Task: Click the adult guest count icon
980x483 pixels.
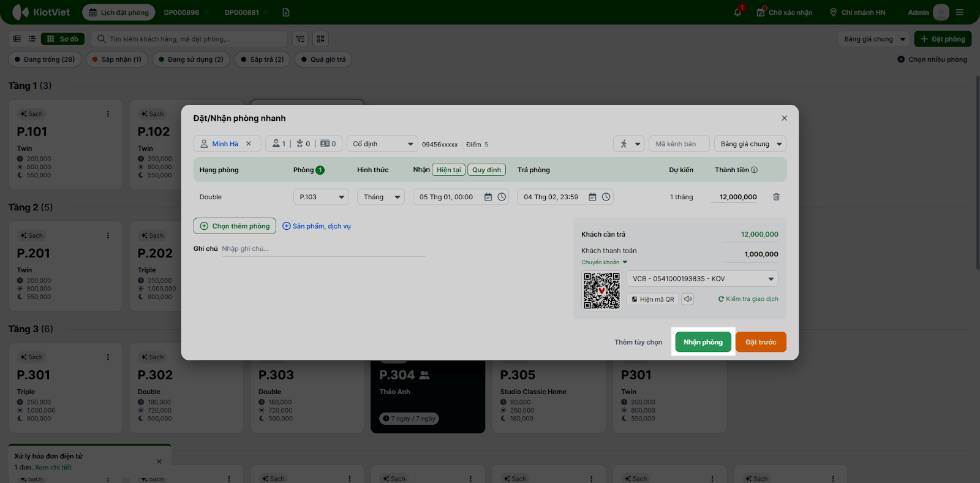Action: [x=276, y=143]
